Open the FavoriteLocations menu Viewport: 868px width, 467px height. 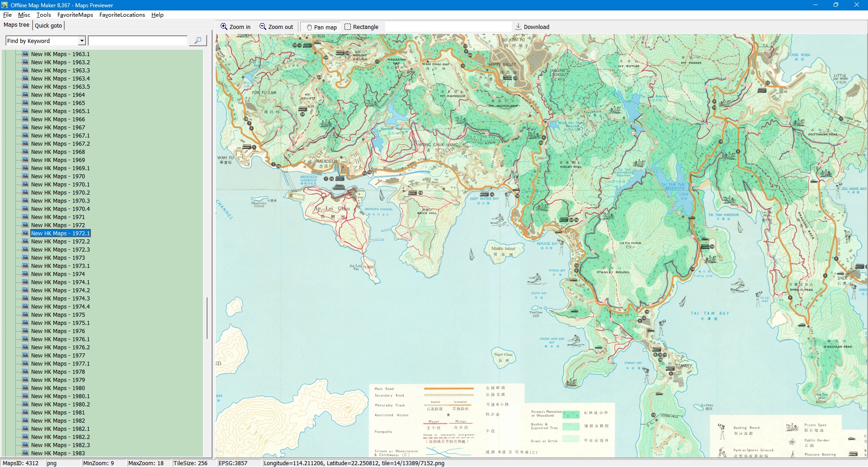(x=122, y=15)
